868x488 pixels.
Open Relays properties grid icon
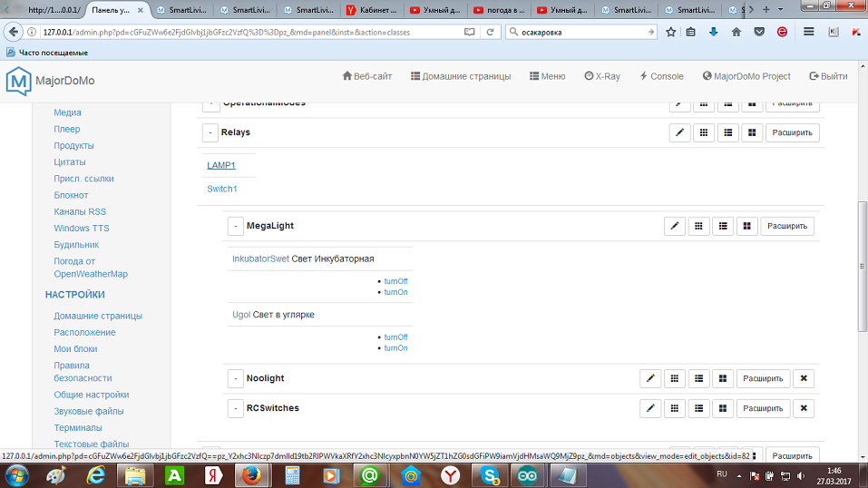[x=704, y=132]
